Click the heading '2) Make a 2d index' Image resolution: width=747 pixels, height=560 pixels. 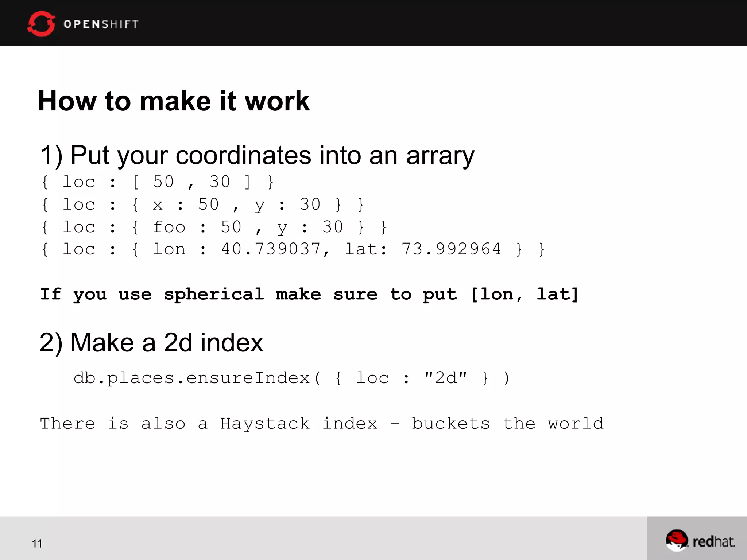pyautogui.click(x=151, y=343)
